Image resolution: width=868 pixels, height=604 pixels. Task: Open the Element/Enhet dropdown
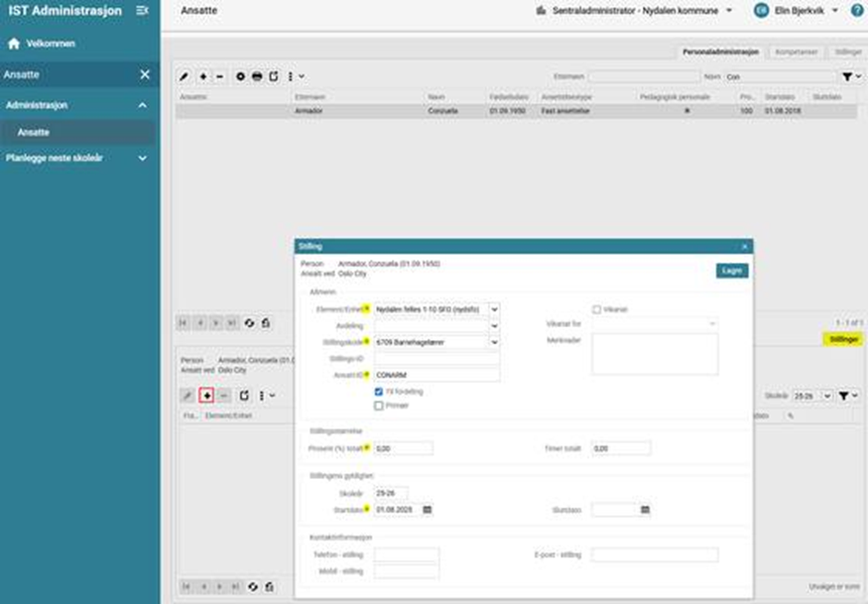(494, 309)
